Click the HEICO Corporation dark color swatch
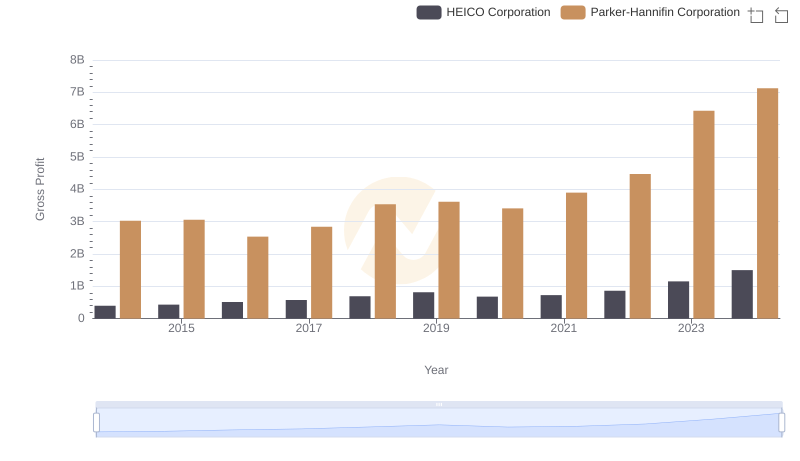Screen dimensions: 800x461 pyautogui.click(x=429, y=12)
